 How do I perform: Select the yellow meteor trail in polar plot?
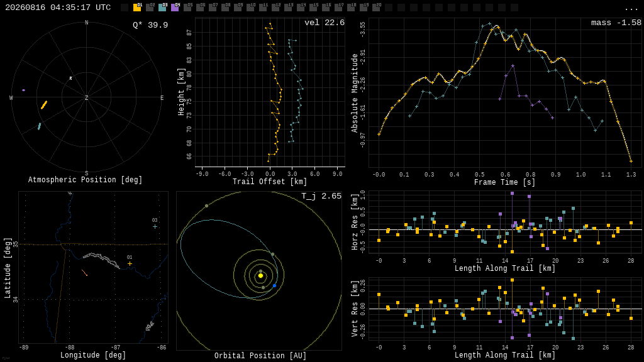point(44,105)
